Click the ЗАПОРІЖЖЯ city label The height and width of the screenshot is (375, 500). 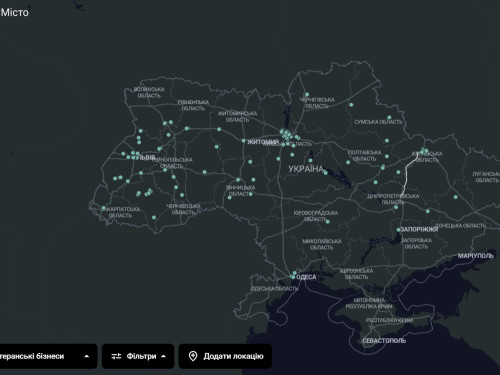click(x=419, y=230)
